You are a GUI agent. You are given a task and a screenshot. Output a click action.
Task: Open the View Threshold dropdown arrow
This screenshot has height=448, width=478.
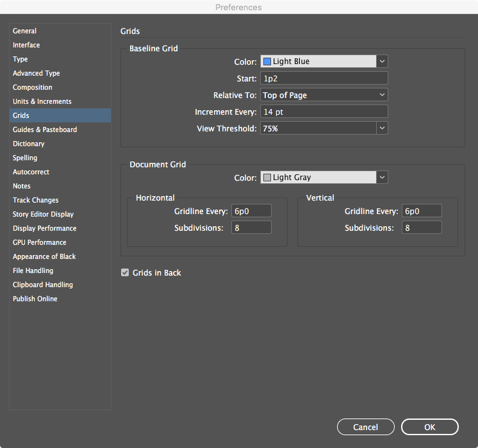pos(382,128)
